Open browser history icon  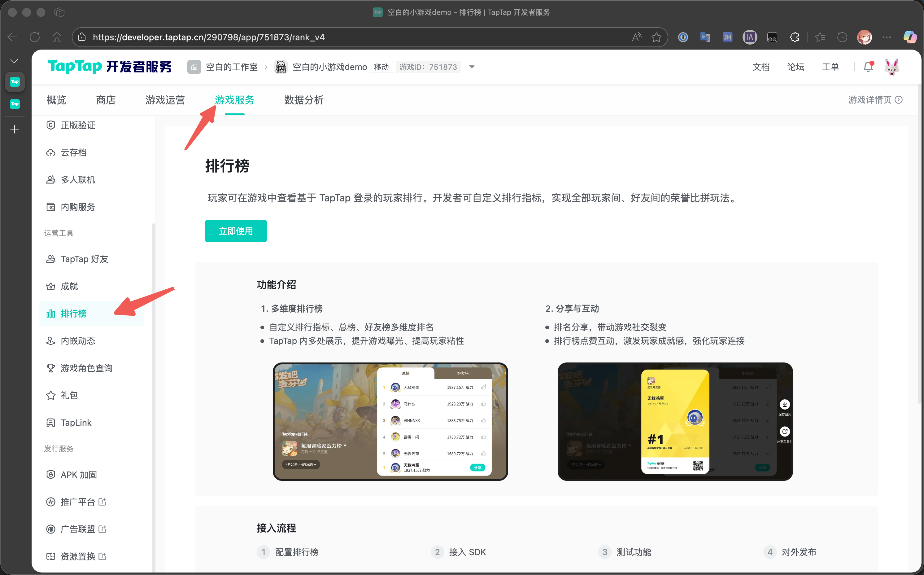coord(842,37)
